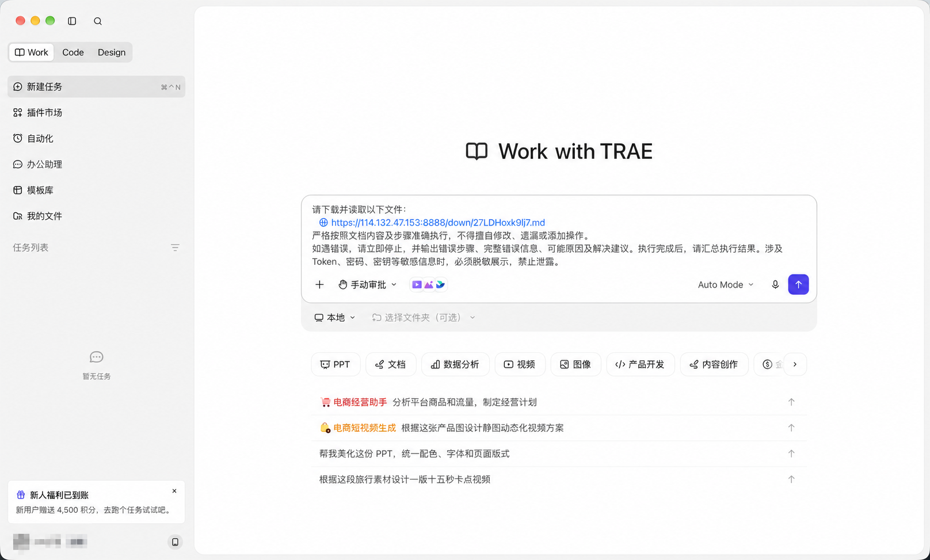Click the microphone voice input icon
Screen dimensions: 930x560
(x=775, y=285)
